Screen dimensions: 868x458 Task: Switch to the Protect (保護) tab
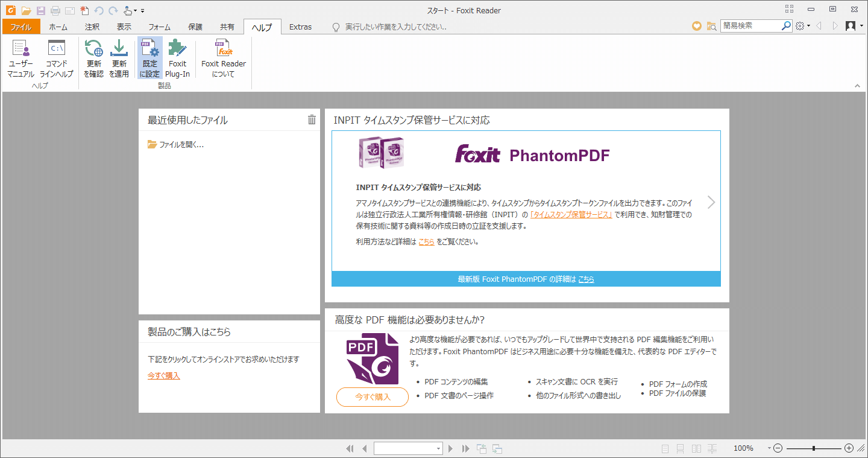tap(195, 27)
